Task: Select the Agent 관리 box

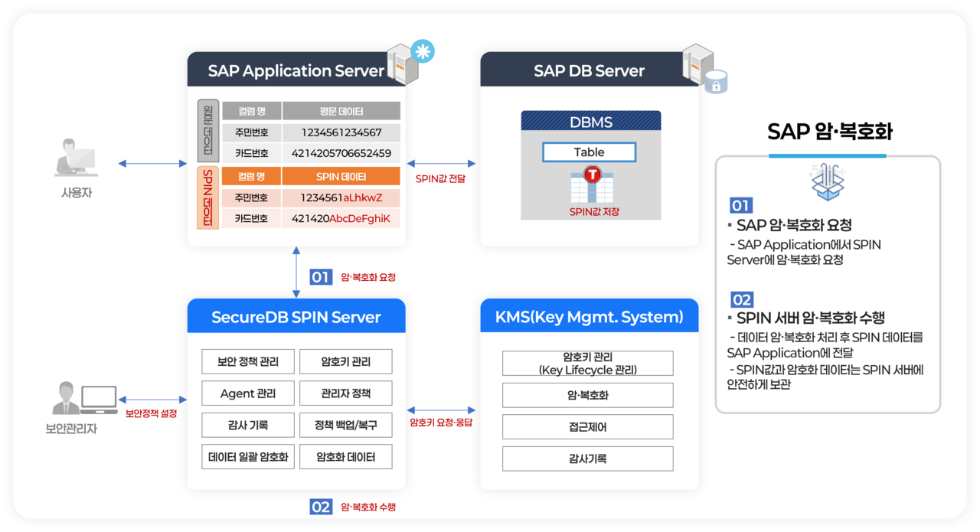Action: tap(248, 393)
